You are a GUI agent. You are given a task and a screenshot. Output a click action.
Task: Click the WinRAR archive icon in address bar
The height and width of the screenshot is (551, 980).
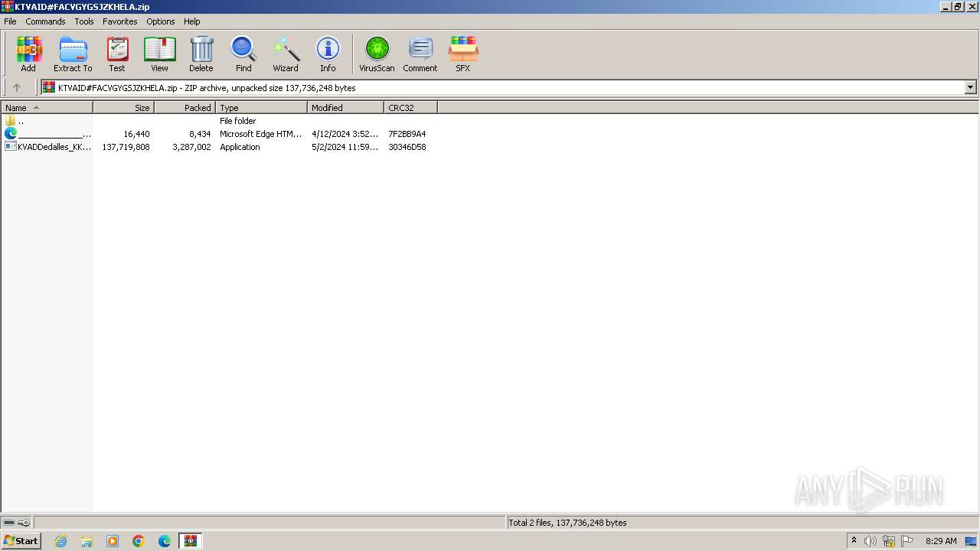point(49,87)
